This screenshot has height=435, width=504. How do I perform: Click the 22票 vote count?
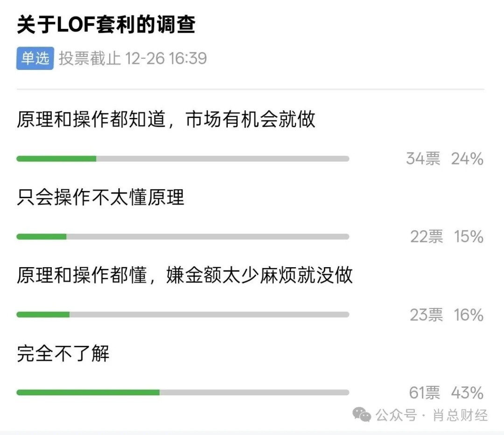coord(427,237)
